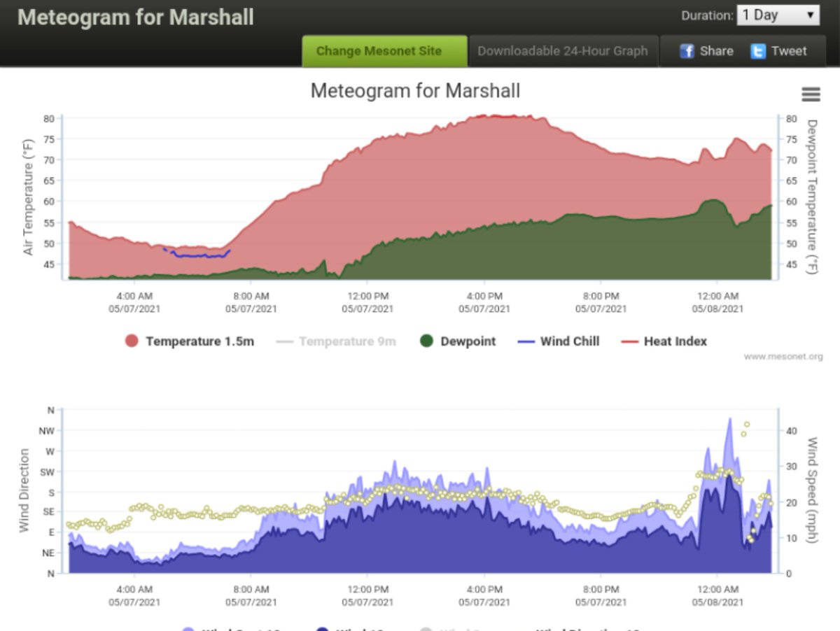The image size is (840, 631).
Task: Tweet the meteogram via Twitter button
Action: point(778,51)
